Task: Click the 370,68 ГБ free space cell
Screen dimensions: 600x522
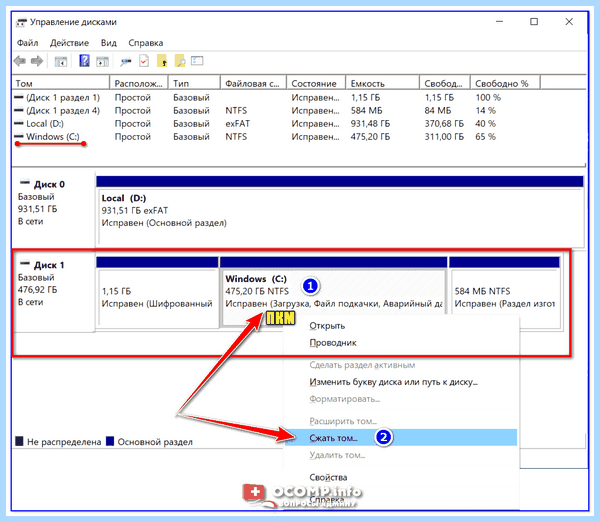Action: [x=443, y=124]
